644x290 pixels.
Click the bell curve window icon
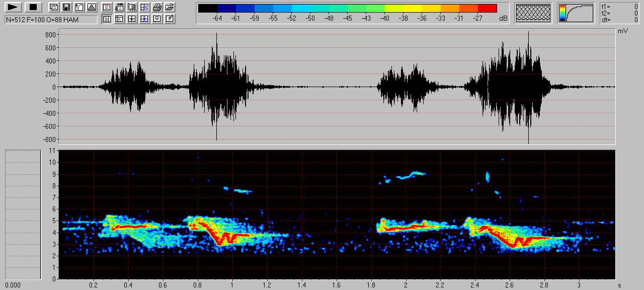click(x=91, y=7)
